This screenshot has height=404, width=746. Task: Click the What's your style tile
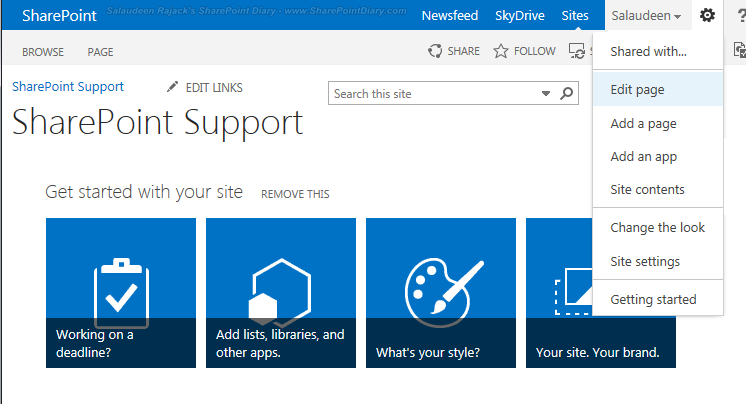tap(441, 292)
